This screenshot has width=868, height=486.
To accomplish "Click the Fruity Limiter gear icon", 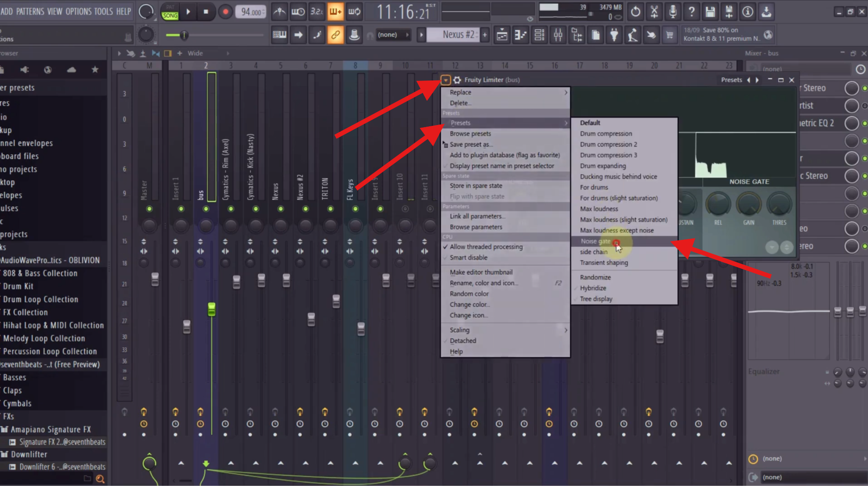I will point(457,80).
